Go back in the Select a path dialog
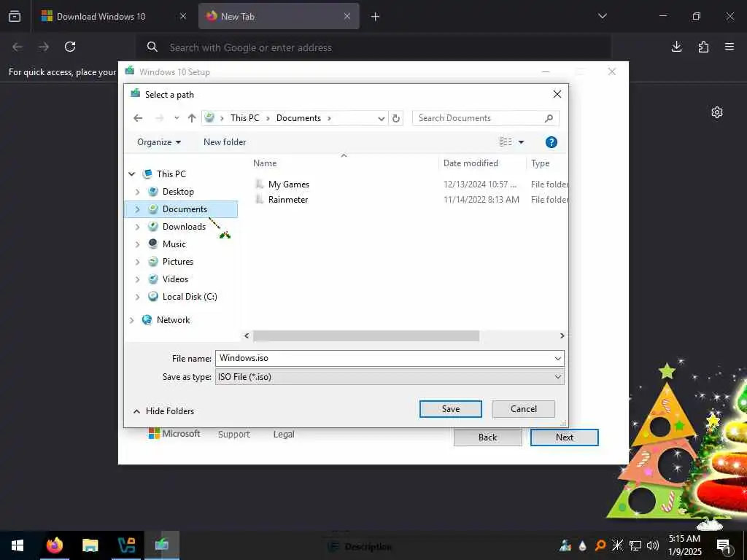This screenshot has height=560, width=747. point(138,118)
